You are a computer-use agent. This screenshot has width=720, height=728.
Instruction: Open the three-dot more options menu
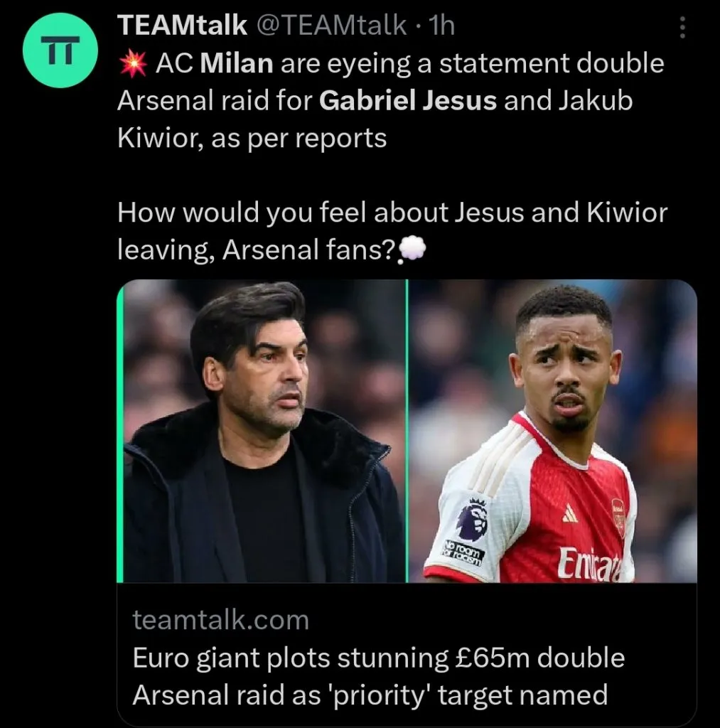click(x=683, y=28)
